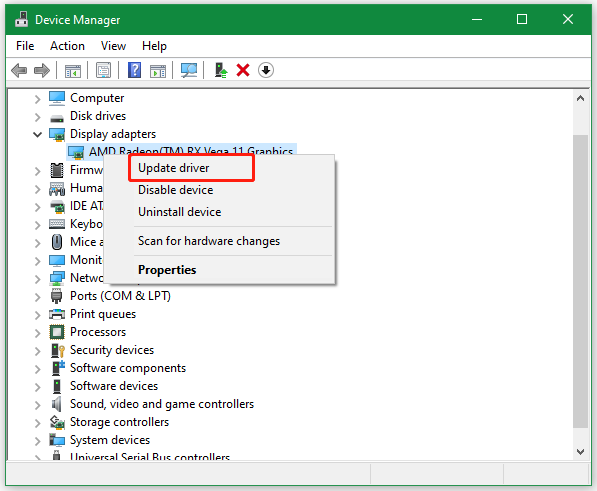
Task: Expand Sound, video and game controllers
Action: (37, 405)
